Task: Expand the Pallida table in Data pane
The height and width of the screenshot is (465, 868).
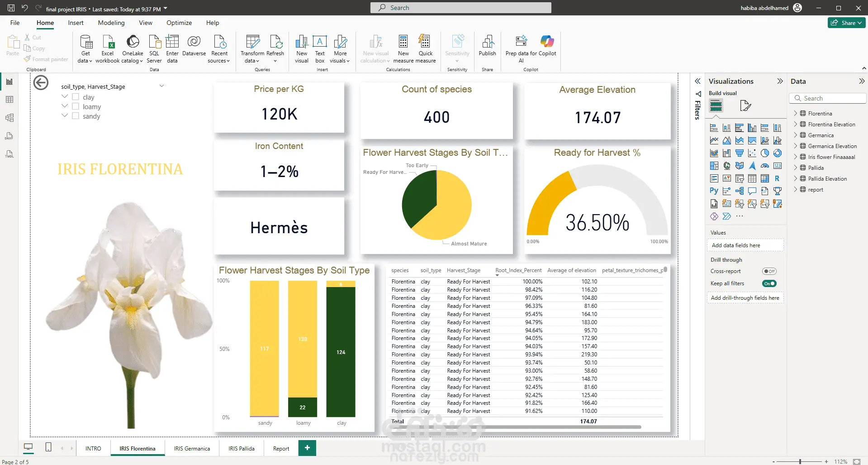Action: click(796, 168)
